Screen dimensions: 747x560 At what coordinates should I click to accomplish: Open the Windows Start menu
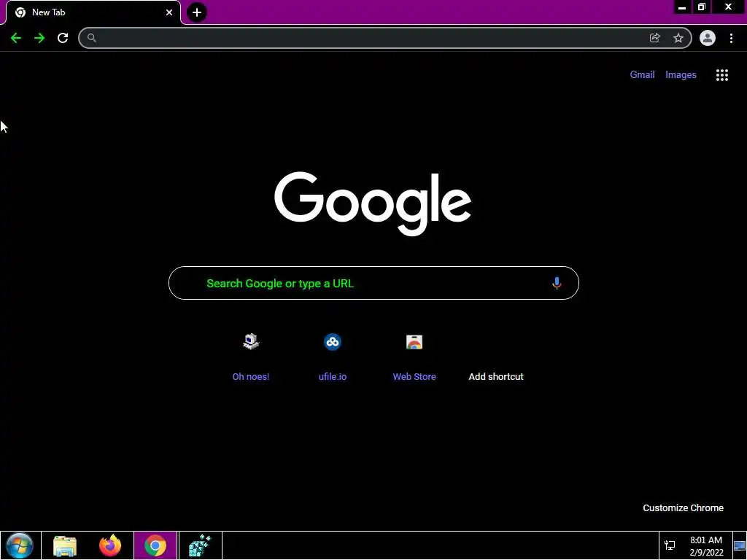(x=20, y=545)
